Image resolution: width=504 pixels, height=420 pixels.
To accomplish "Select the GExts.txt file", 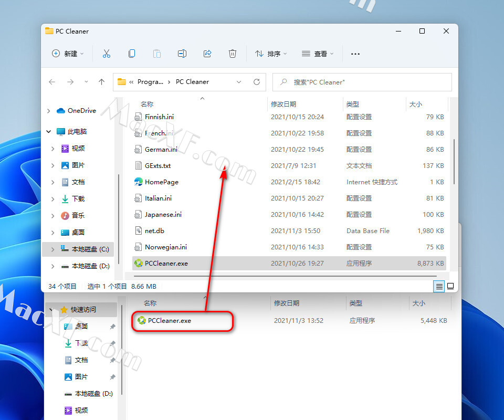I will point(289,166).
